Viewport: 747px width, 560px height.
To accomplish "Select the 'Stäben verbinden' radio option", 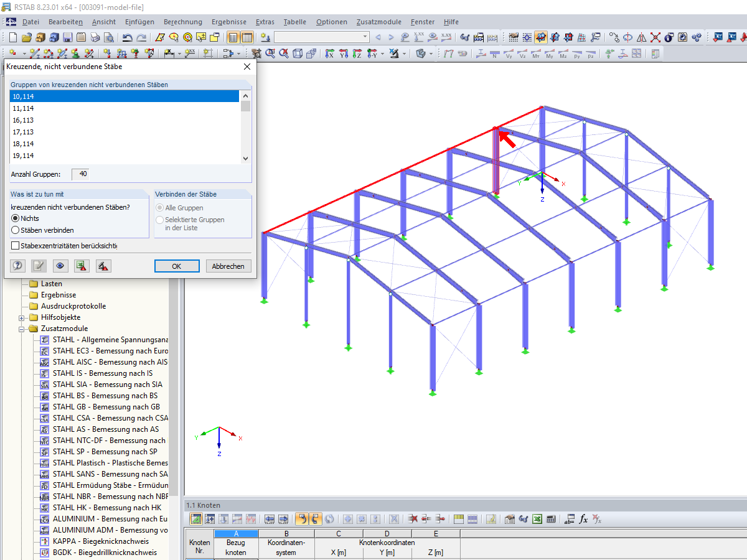I will 16,230.
